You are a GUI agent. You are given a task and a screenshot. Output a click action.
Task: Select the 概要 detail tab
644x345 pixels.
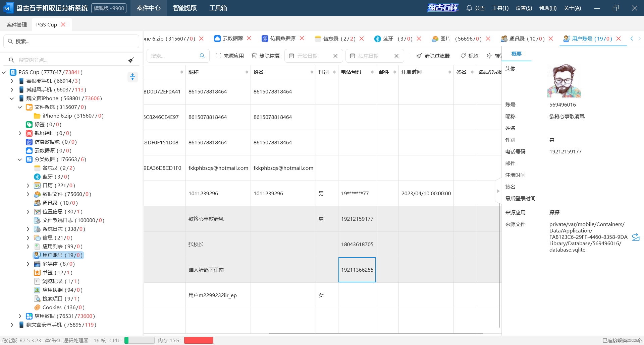coord(517,54)
